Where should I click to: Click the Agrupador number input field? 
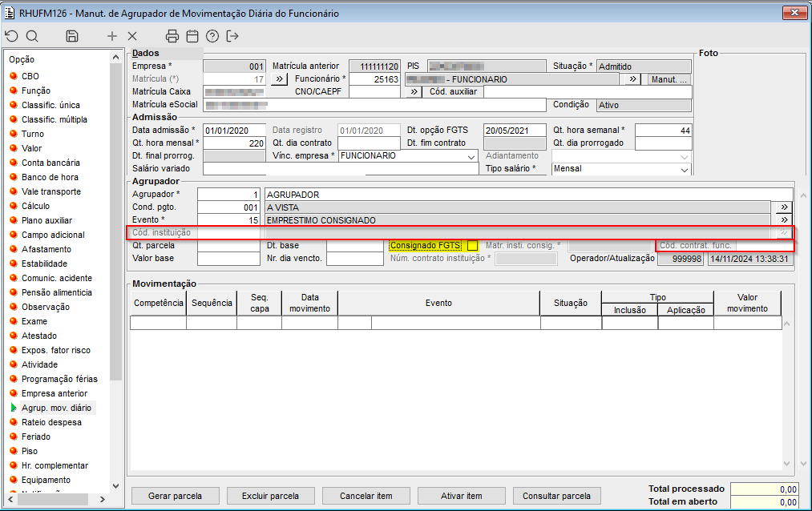tap(228, 195)
